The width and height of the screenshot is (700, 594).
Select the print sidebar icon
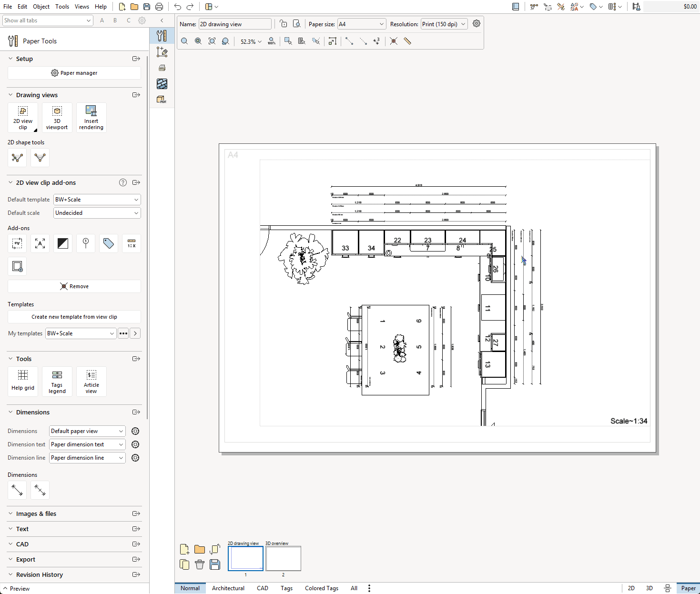tap(162, 68)
